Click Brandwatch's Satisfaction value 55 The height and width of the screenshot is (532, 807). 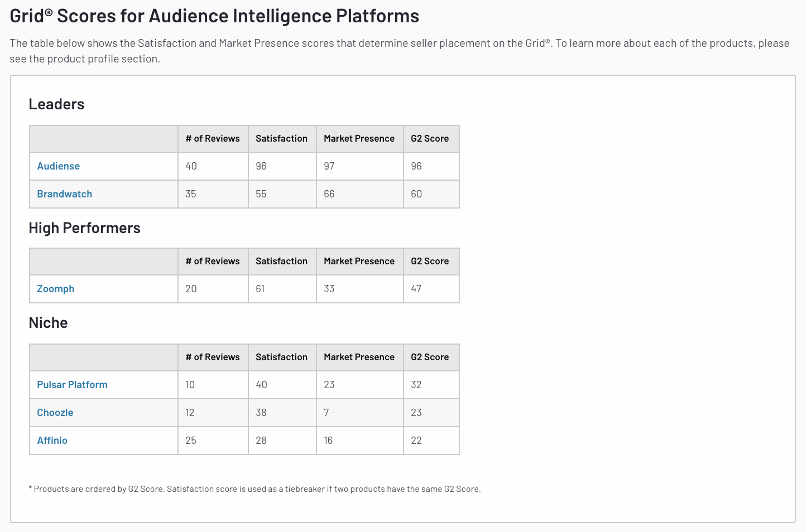click(261, 194)
